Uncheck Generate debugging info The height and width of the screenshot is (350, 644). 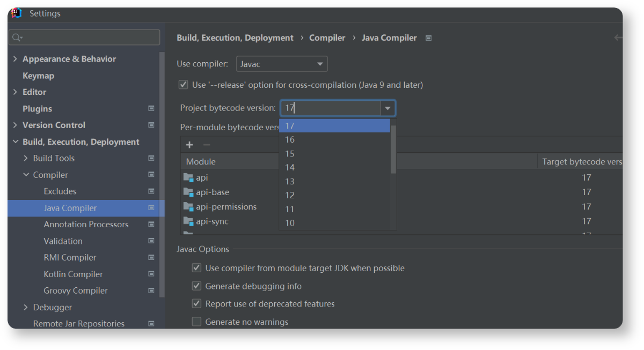pos(196,286)
